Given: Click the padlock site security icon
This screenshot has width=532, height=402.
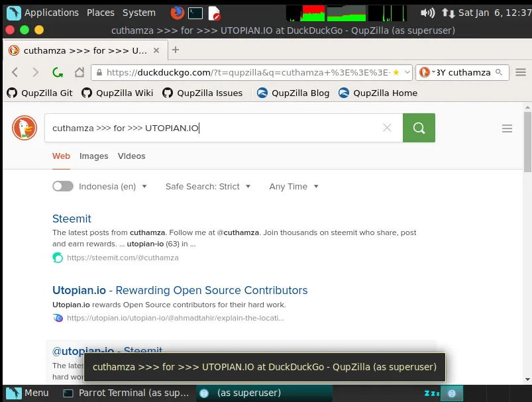Looking at the screenshot, I should [x=99, y=72].
